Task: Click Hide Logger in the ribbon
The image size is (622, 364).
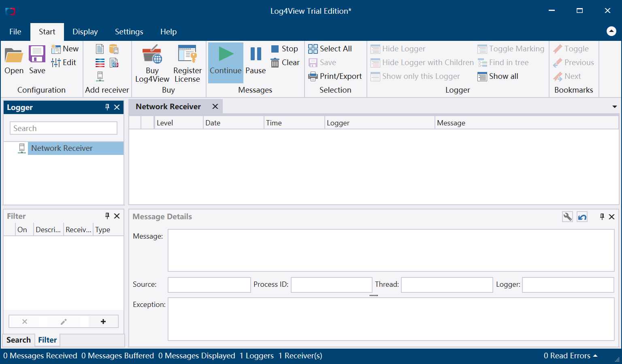Action: tap(398, 49)
